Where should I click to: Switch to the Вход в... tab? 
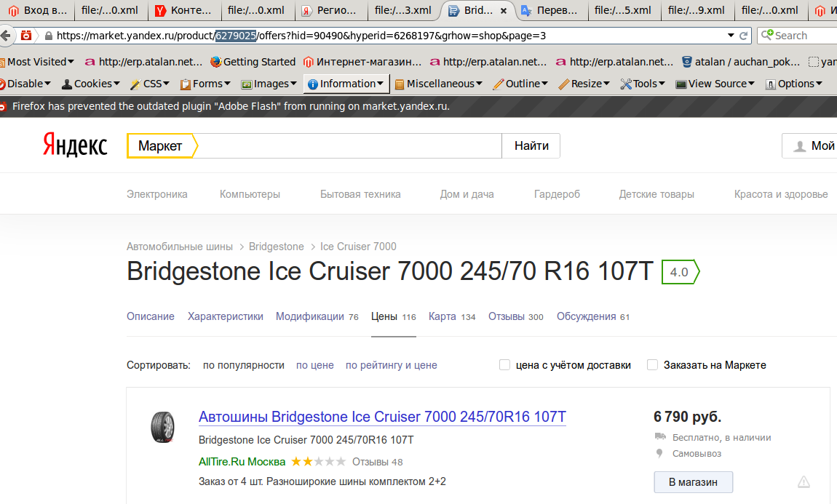(x=37, y=10)
